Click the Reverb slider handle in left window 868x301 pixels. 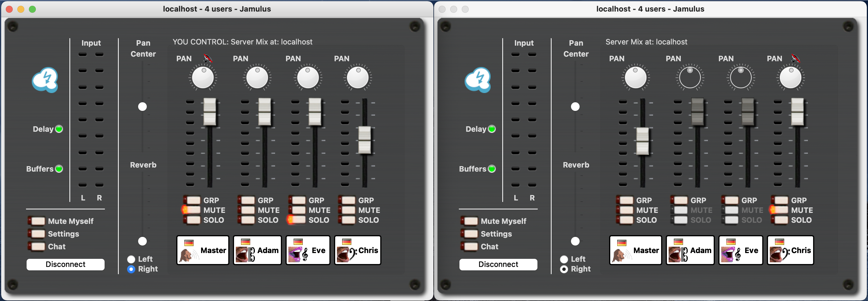point(142,241)
